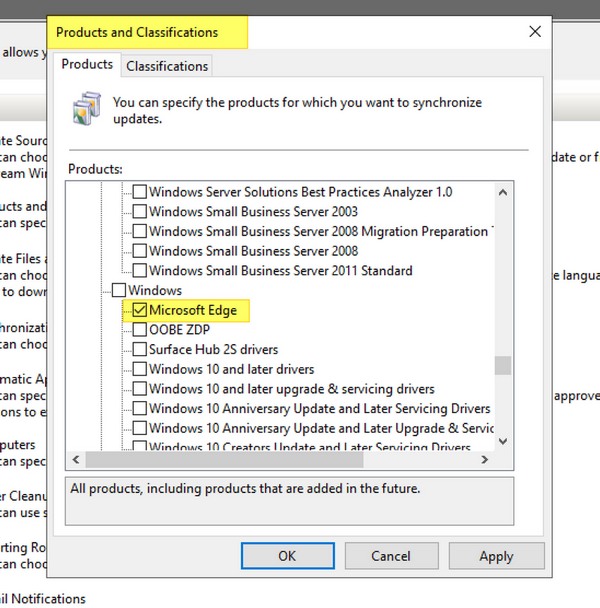Tick Windows Small Business Server 2003 checkbox
The width and height of the screenshot is (600, 608).
point(140,211)
